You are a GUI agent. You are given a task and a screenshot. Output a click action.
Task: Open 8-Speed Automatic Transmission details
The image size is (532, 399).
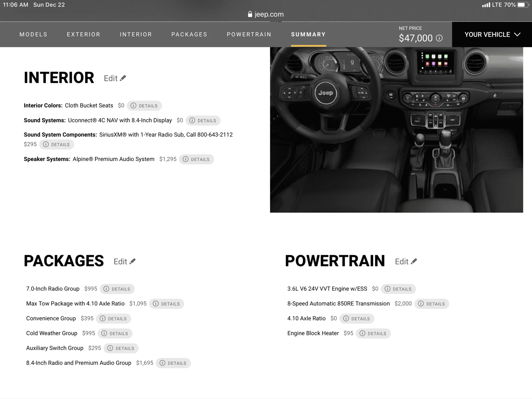click(431, 304)
